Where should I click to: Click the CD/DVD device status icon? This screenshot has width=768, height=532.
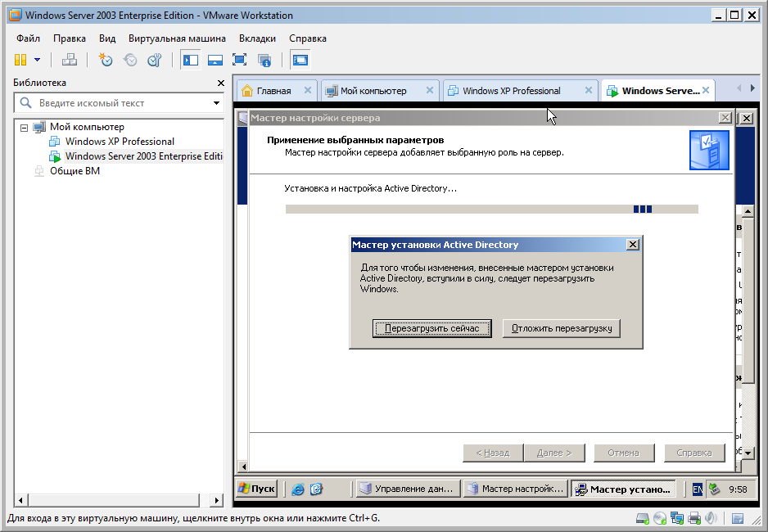(x=660, y=518)
